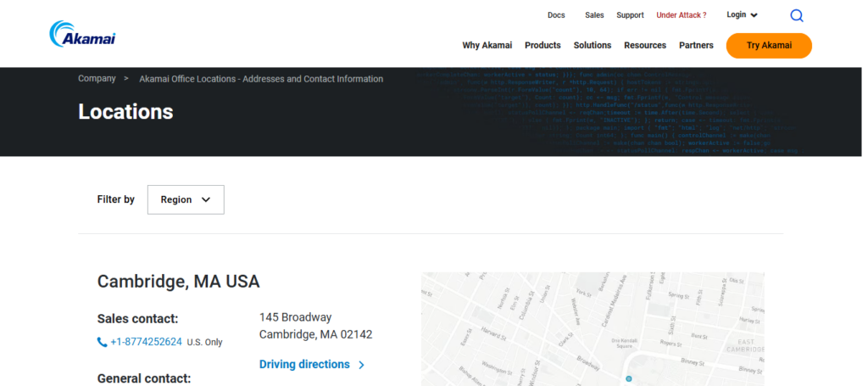Click Driving directions link
Screen dimensions: 868x386
tap(304, 365)
